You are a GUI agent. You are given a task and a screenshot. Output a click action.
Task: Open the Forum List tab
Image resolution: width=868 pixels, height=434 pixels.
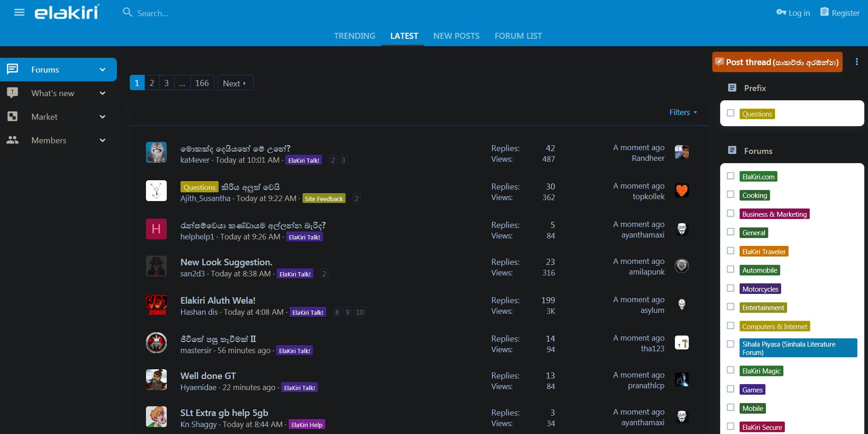pos(518,36)
